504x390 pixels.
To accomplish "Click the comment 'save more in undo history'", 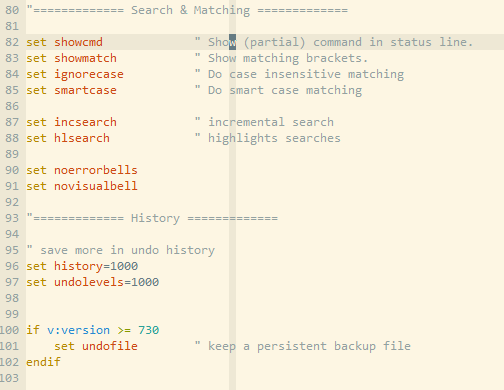I will 128,250.
